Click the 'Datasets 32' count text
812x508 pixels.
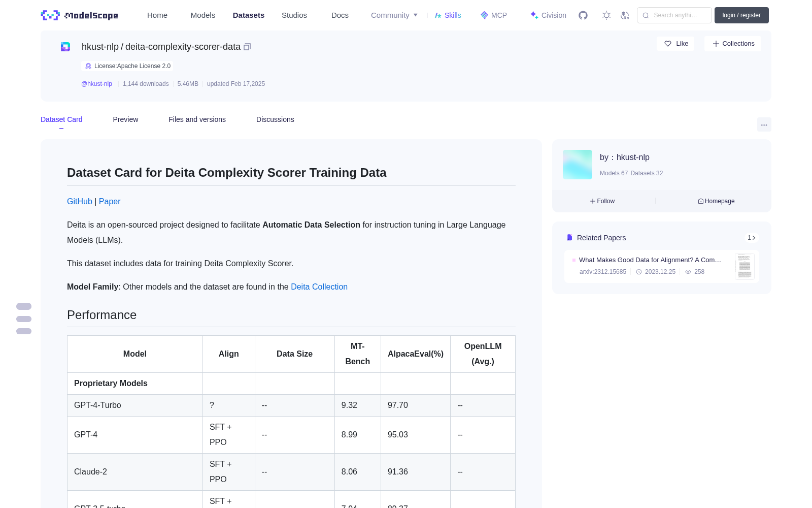pos(647,173)
